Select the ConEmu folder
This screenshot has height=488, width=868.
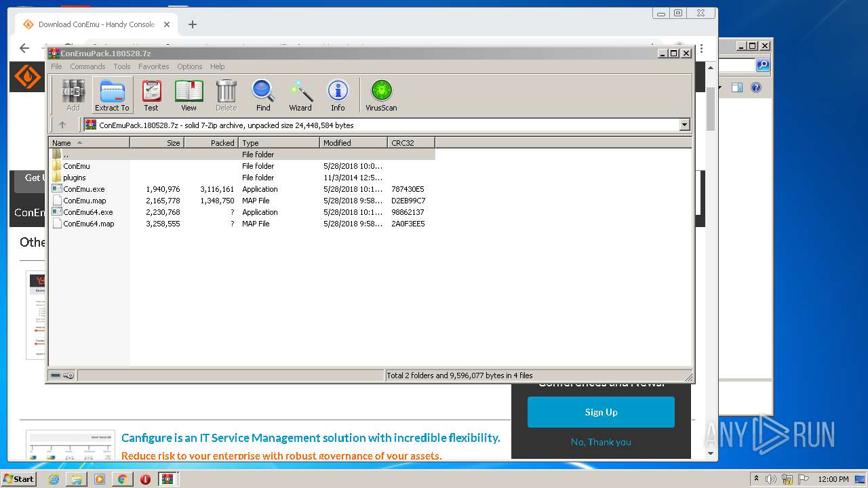[241, 166]
